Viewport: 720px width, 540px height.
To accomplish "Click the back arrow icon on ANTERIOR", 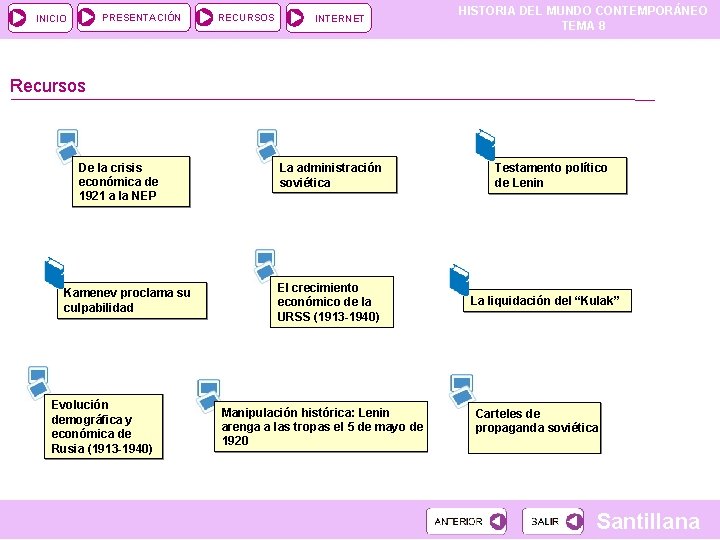I will click(x=498, y=521).
